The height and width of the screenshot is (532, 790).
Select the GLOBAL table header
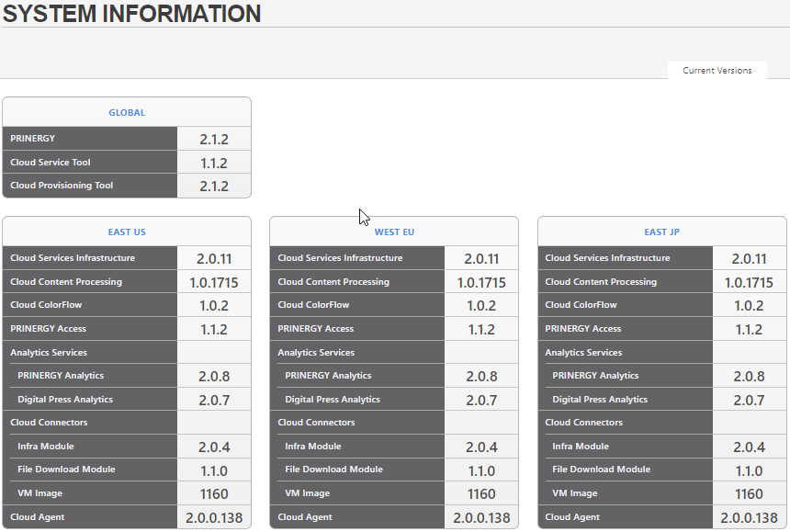pos(127,112)
